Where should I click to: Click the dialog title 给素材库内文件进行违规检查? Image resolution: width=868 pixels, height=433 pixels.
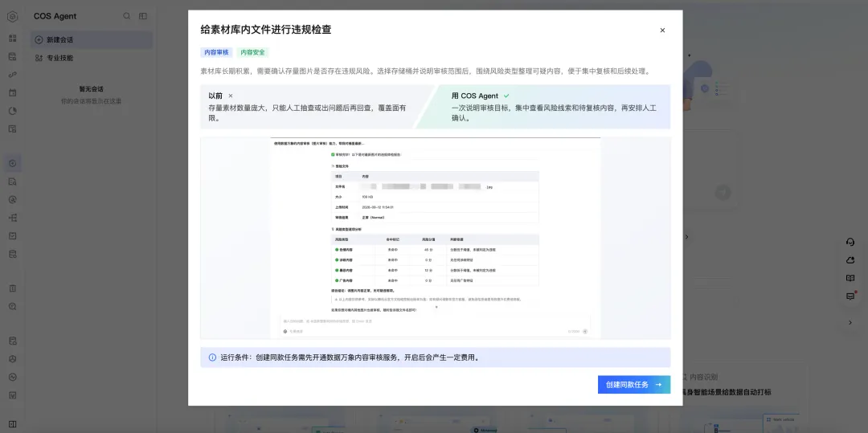pos(266,30)
